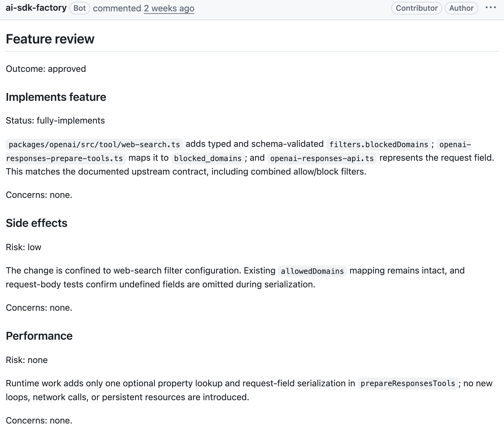Select the 'Implements feature' section heading

click(56, 97)
